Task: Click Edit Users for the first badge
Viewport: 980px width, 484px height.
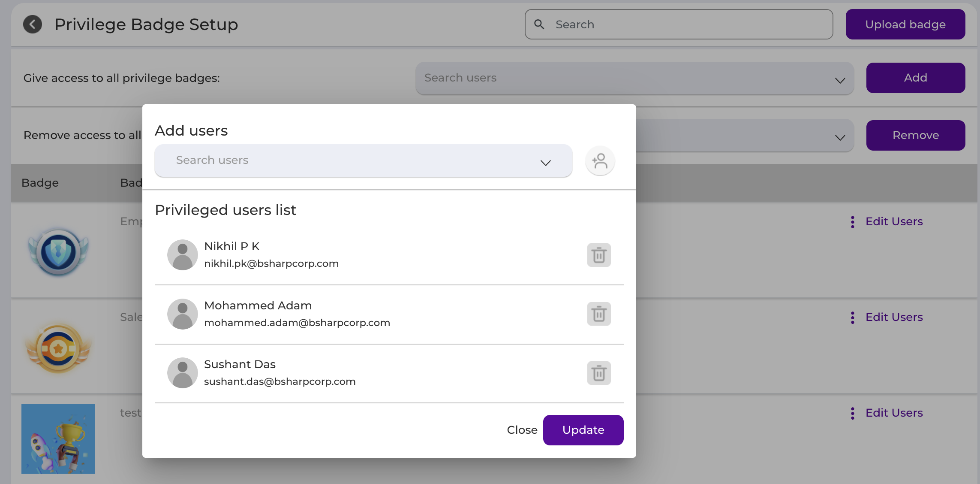Action: pos(894,221)
